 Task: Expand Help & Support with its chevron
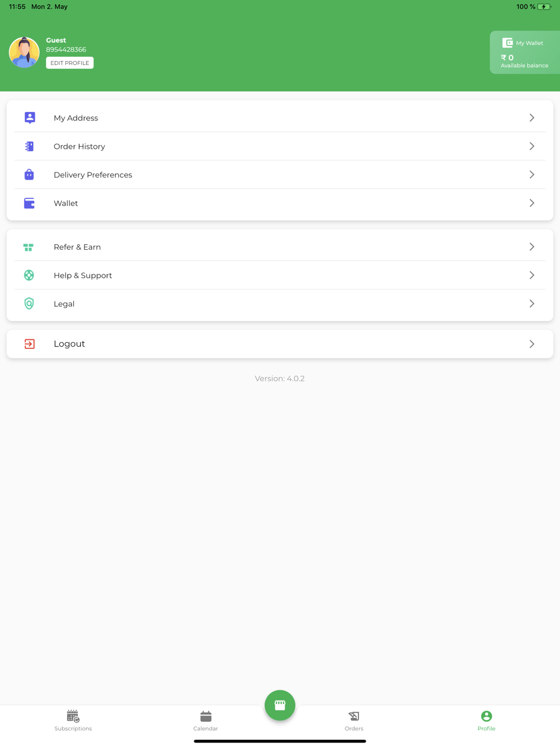[x=531, y=276]
